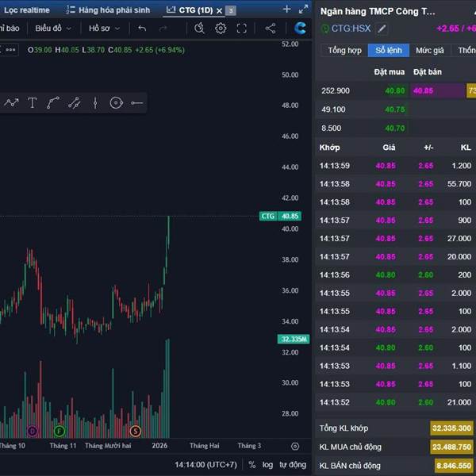
Task: Select the trend line drawing tool
Action: coord(11,103)
